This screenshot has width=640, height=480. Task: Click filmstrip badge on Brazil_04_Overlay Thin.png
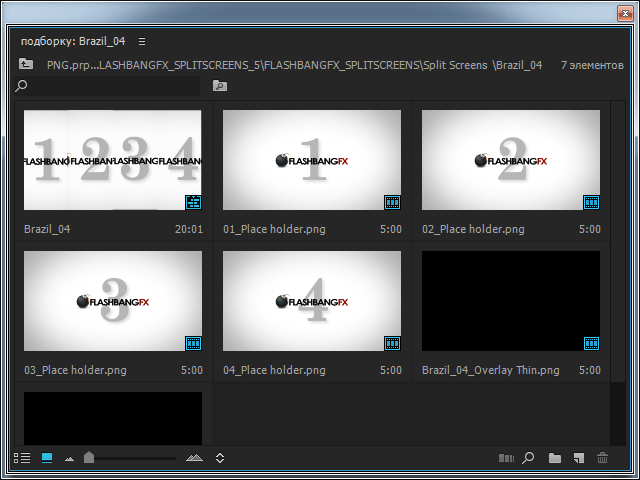click(591, 343)
